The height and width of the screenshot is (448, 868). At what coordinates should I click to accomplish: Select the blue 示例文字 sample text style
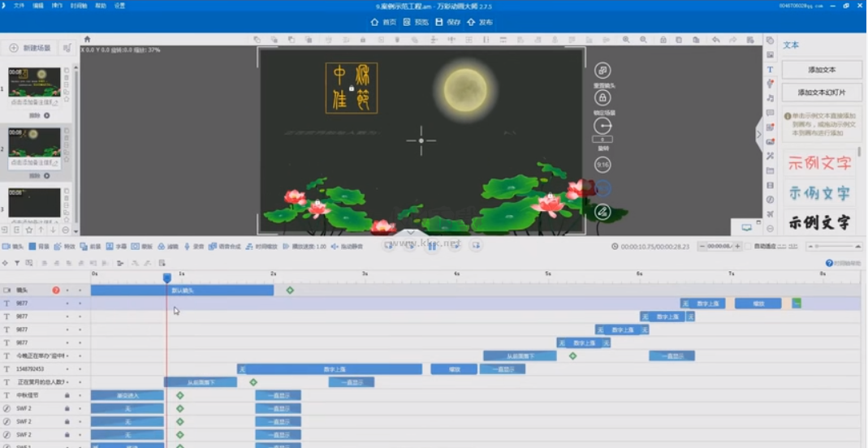(819, 193)
